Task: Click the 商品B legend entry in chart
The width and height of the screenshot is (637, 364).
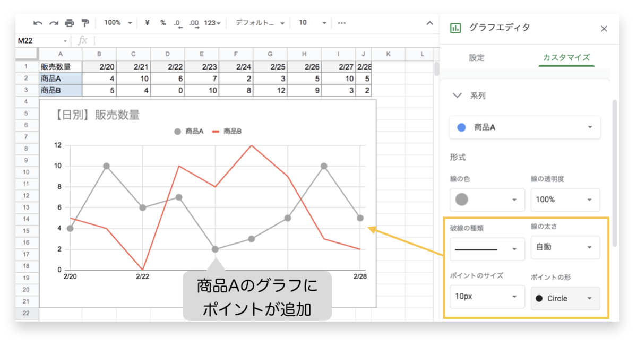Action: [227, 131]
